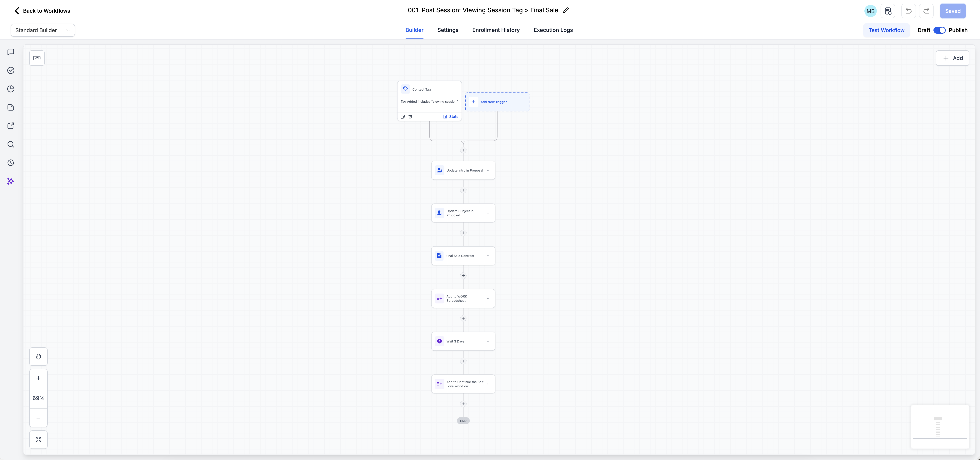Image resolution: width=980 pixels, height=460 pixels.
Task: Add step below Wait 3 Days
Action: [x=463, y=361]
